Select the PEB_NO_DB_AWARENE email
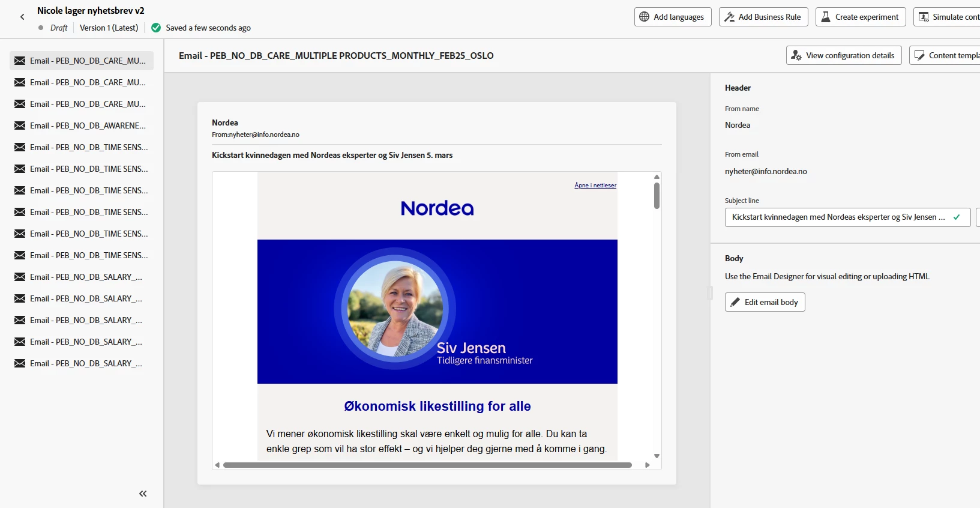 click(82, 125)
